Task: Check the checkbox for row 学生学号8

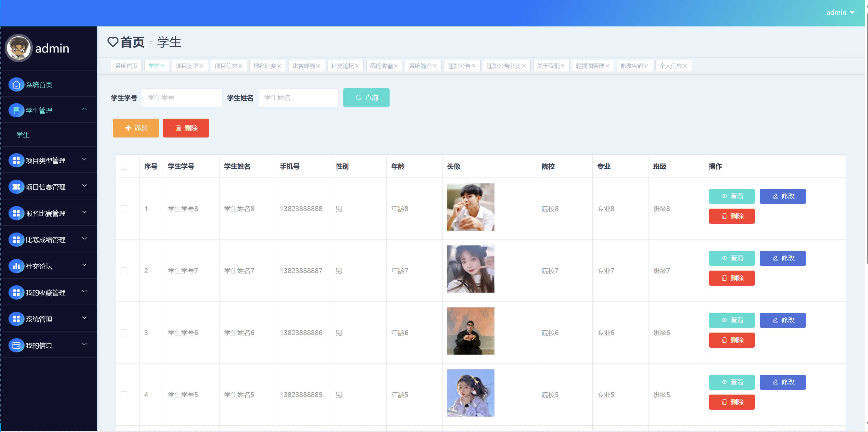Action: pyautogui.click(x=124, y=209)
